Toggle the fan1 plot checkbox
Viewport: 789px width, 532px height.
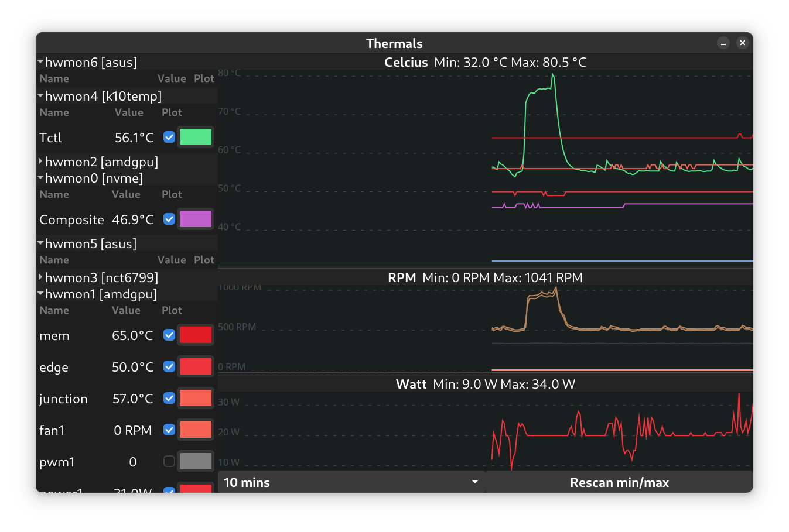coord(169,430)
